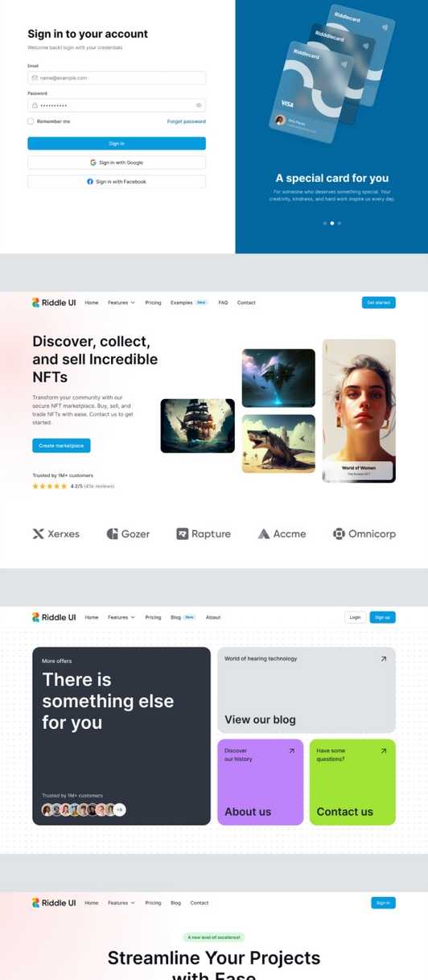Click the Xerxes brand logo
428x980 pixels.
56,533
